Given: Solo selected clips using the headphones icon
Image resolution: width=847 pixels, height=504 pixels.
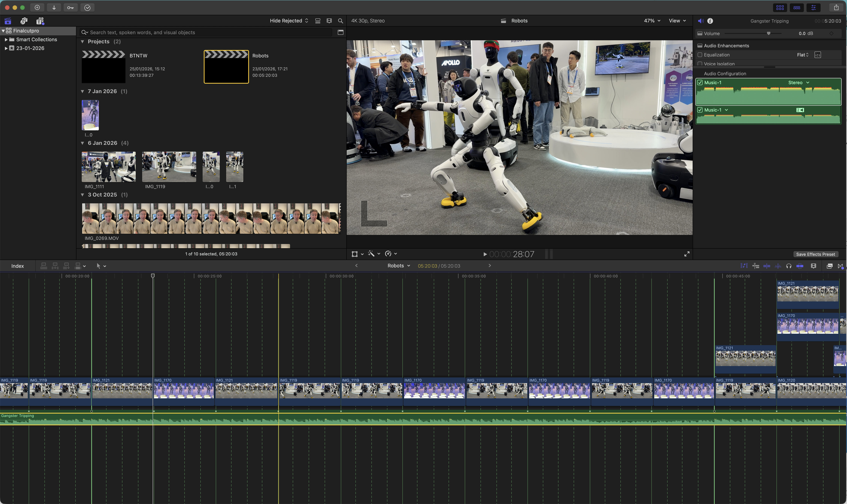Looking at the screenshot, I should (789, 266).
